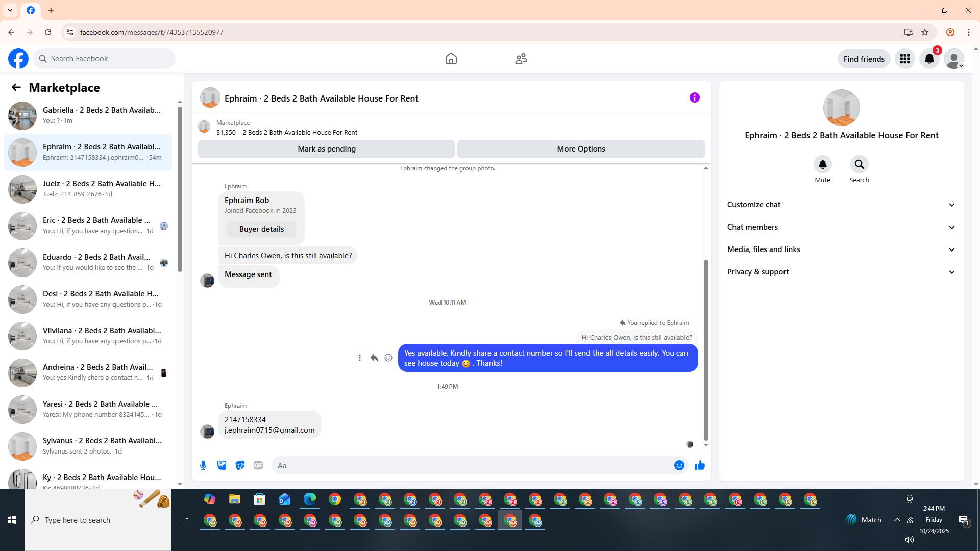Open the emoji picker in message box
Viewport: 980px width, 551px height.
(679, 465)
